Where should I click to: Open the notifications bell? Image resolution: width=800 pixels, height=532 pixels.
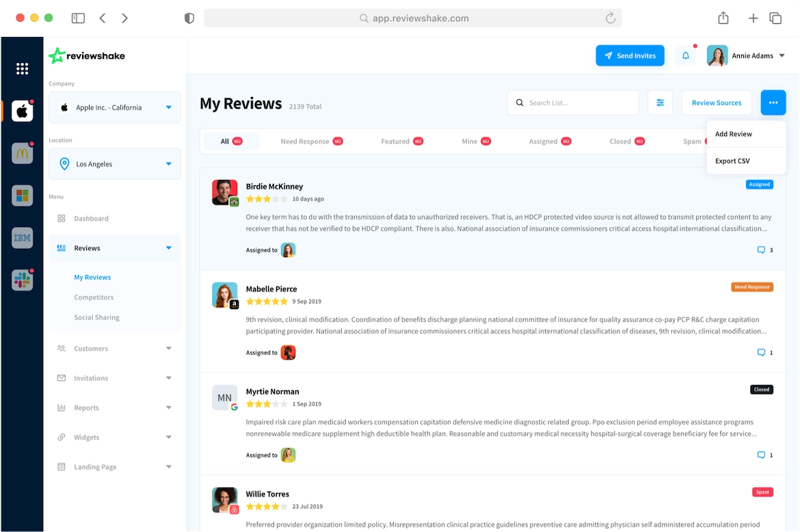coord(686,55)
